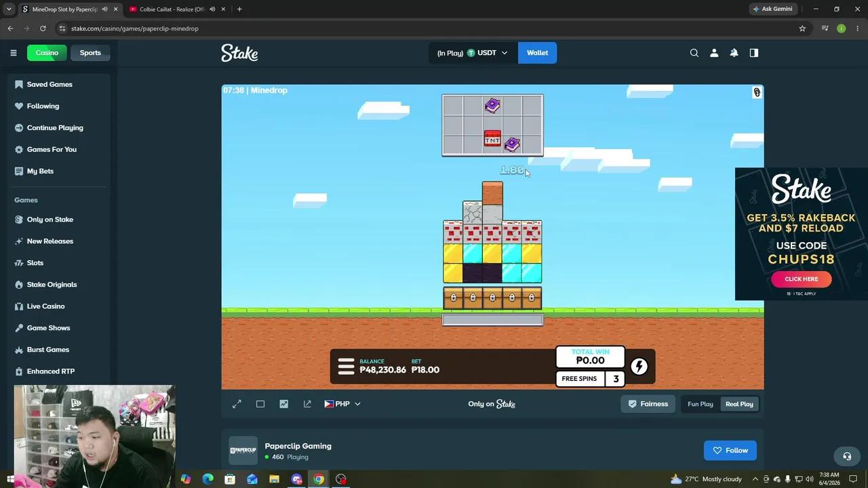
Task: Open Copilot from the taskbar
Action: (185, 479)
